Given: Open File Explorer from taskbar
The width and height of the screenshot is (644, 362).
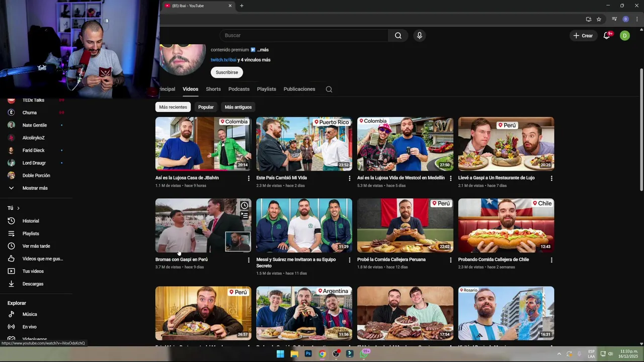Looking at the screenshot, I should click(x=294, y=353).
